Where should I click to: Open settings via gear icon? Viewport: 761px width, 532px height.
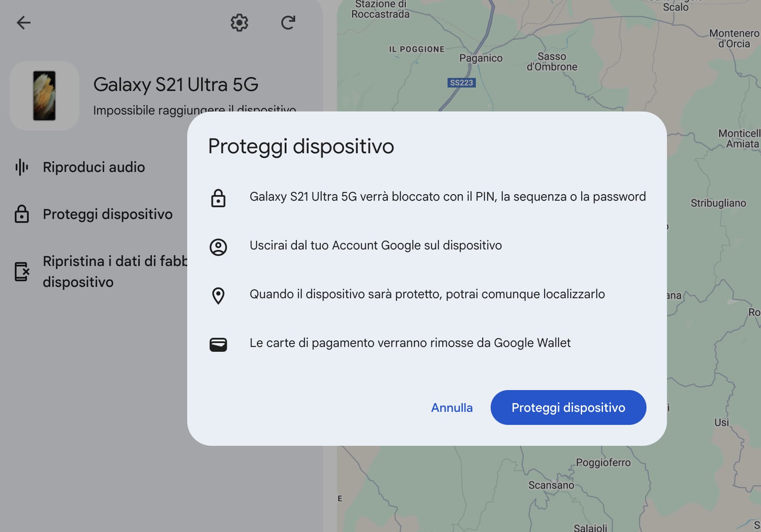pos(239,23)
